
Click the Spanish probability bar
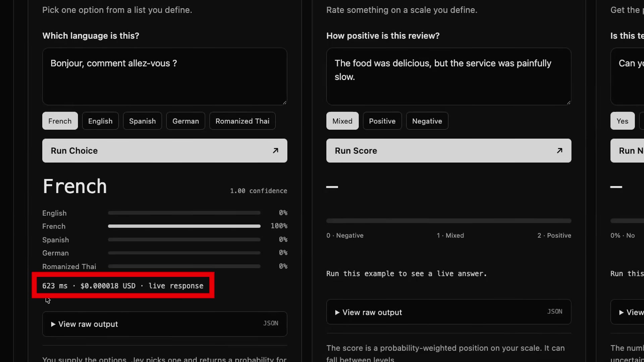[184, 240]
